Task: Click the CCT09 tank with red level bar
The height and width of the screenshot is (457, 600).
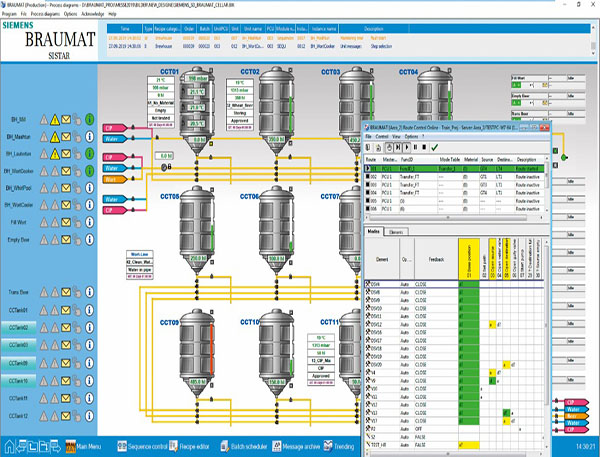Action: [197, 352]
